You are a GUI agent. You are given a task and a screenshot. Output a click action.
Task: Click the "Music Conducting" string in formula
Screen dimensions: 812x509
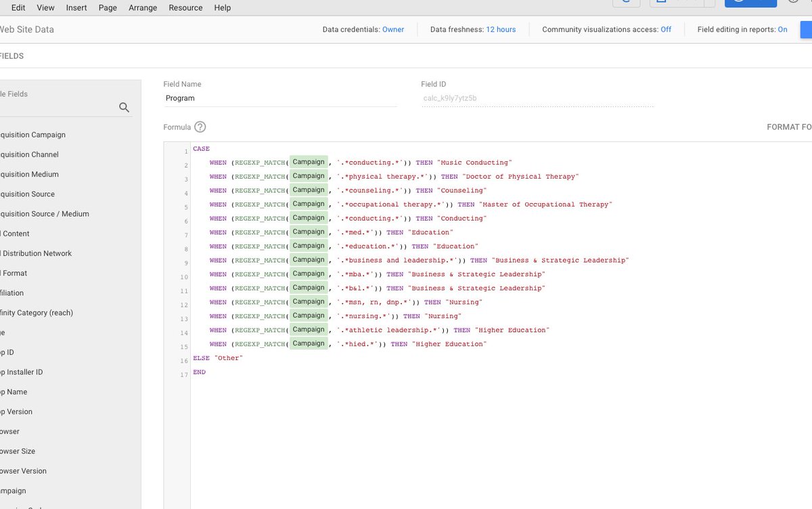click(x=474, y=162)
